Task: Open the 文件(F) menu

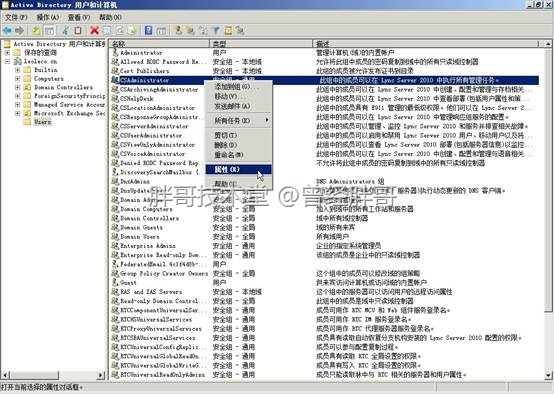Action: (16, 17)
